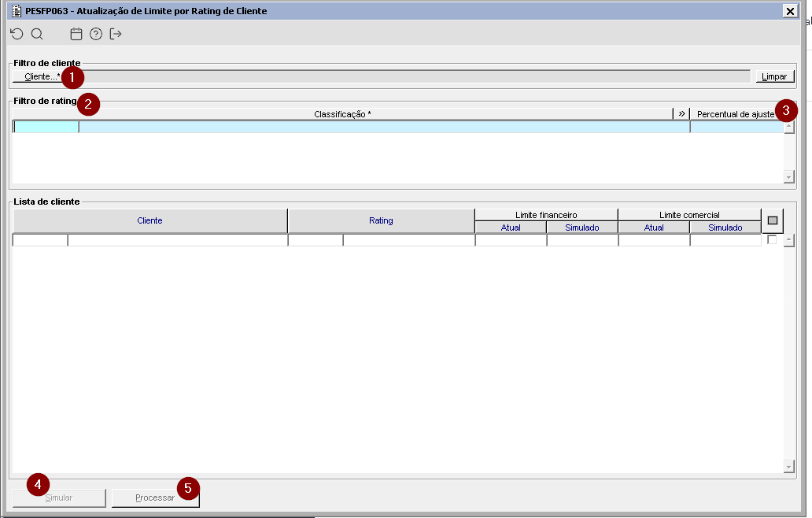Click Limite financeiro Simulado cell

pyautogui.click(x=582, y=240)
